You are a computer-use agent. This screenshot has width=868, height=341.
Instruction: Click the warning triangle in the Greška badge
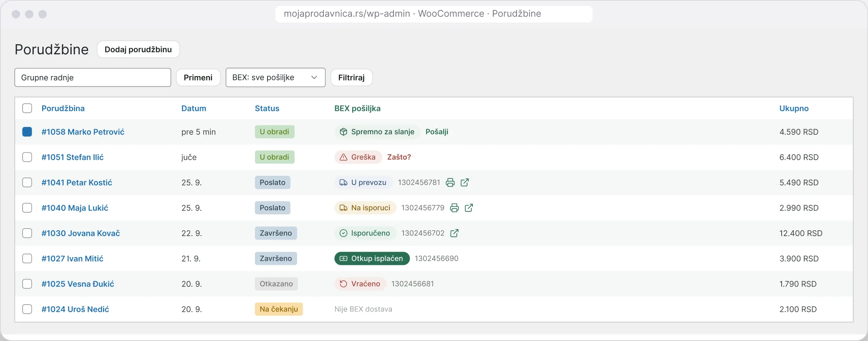343,157
